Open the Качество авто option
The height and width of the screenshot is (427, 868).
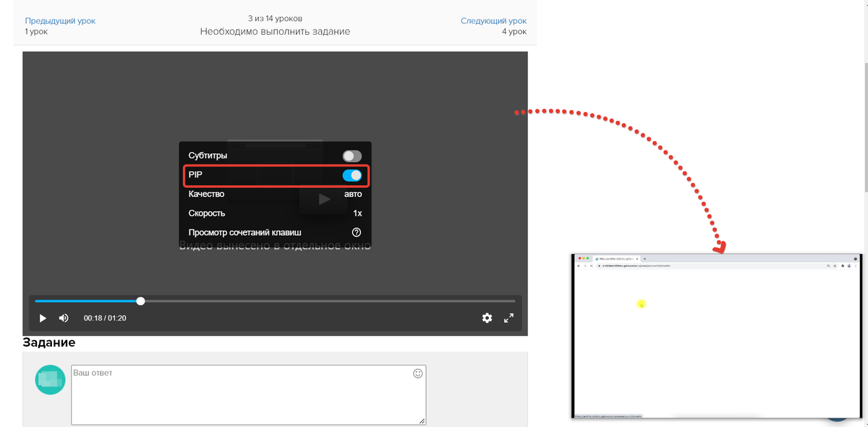tap(275, 194)
